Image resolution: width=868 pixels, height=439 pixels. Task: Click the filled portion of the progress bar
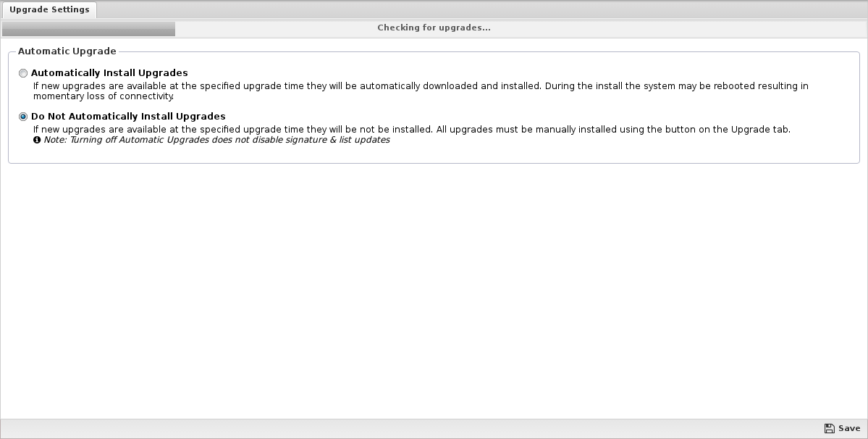[88, 29]
